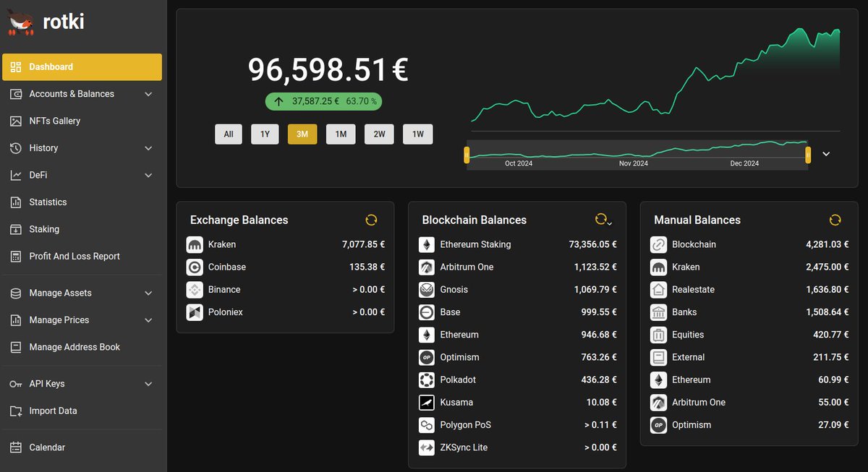Click the Banks building icon
The height and width of the screenshot is (472, 868).
pos(658,312)
